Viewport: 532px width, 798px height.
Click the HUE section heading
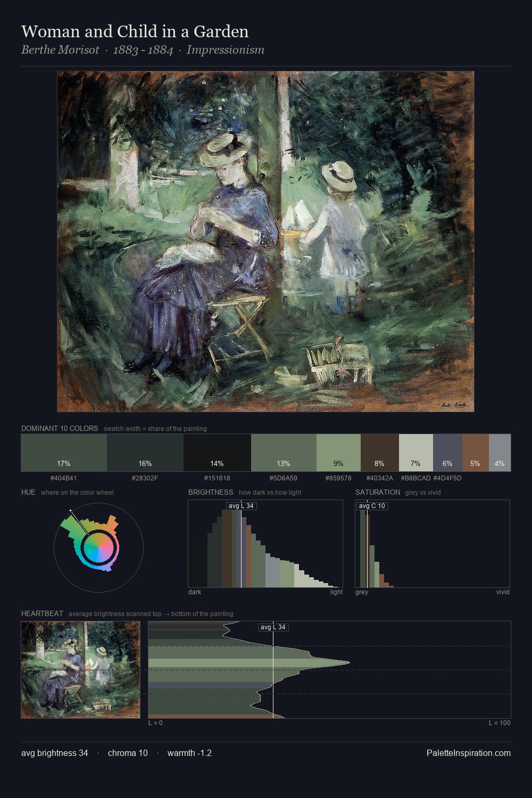tap(28, 492)
